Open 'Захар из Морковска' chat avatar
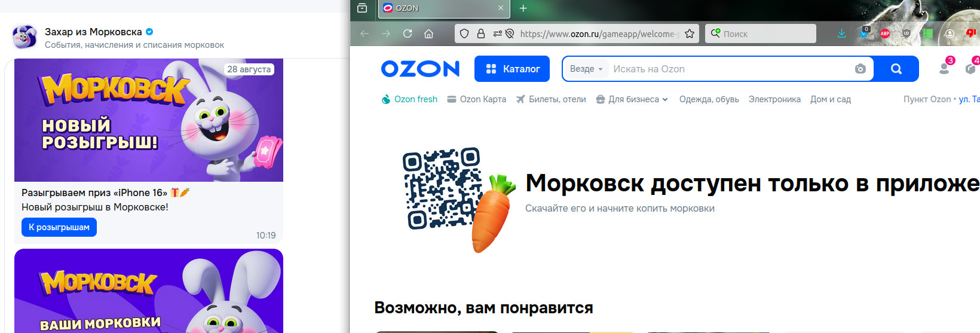Image resolution: width=980 pixels, height=333 pixels. coord(25,37)
